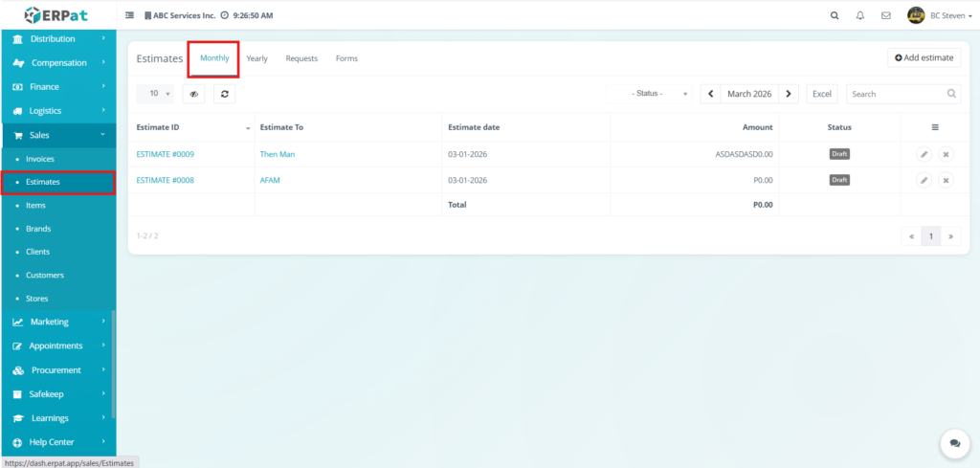Open the messages envelope icon
This screenshot has width=980, height=468.
point(886,15)
